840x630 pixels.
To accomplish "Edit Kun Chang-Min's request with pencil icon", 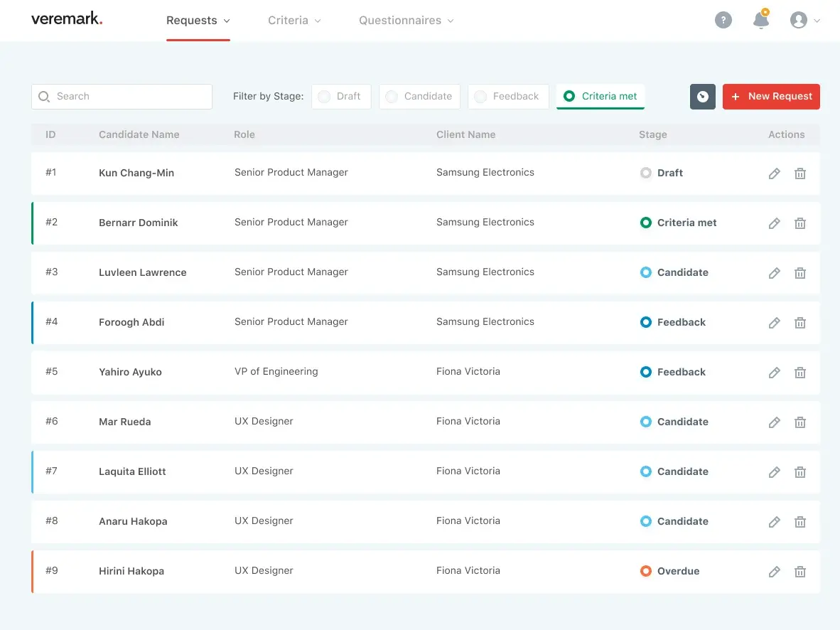I will coord(775,173).
